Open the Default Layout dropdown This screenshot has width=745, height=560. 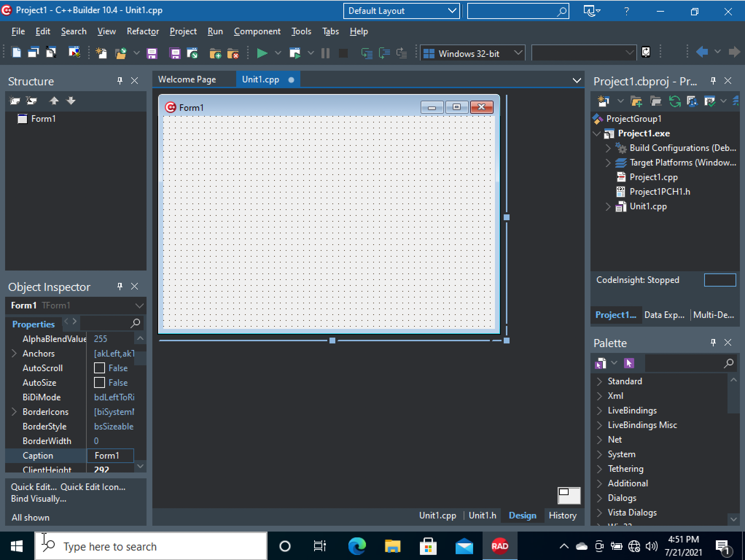pyautogui.click(x=401, y=11)
